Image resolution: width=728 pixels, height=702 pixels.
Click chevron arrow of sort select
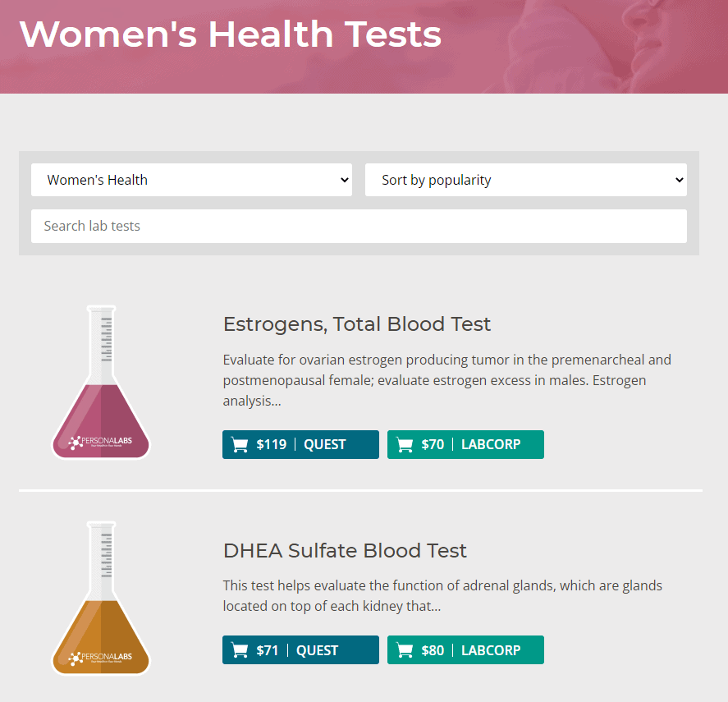pyautogui.click(x=679, y=180)
